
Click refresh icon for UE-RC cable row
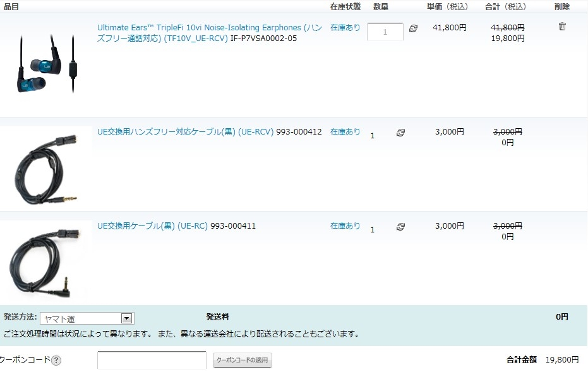pyautogui.click(x=400, y=227)
